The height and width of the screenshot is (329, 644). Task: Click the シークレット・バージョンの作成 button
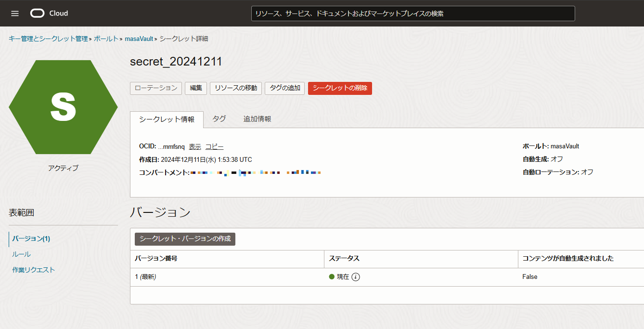(x=185, y=239)
